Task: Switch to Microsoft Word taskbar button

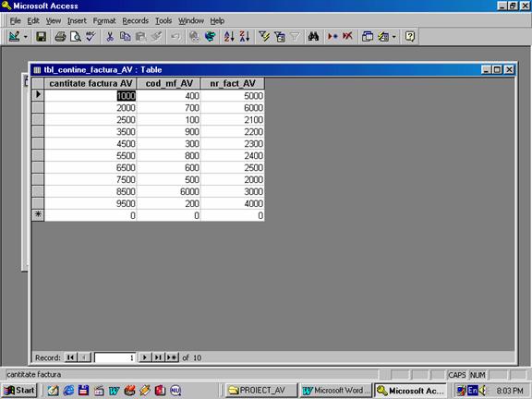Action: (336, 390)
